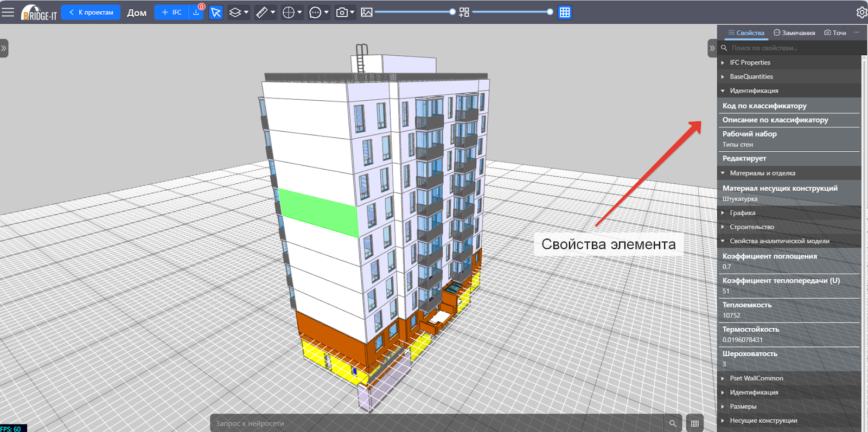Screen dimensions: 868x432
Task: Expand the BaseQuantities group
Action: (789, 76)
